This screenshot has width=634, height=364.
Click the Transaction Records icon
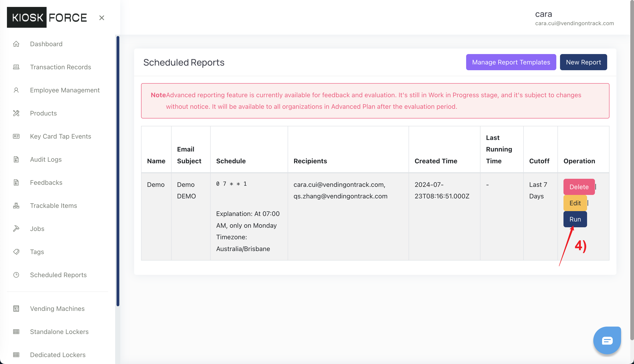point(16,67)
